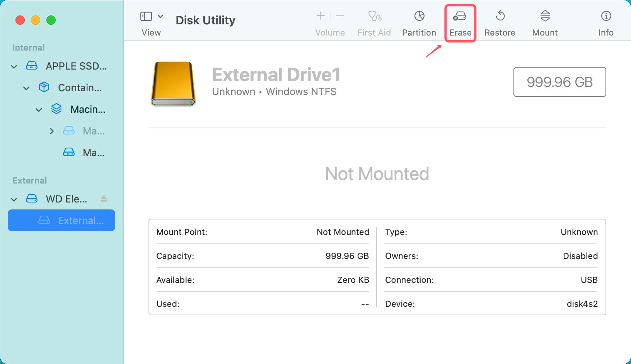Viewport: 631px width, 364px height.
Task: Collapse the Container disclosure triangle
Action: (26, 88)
